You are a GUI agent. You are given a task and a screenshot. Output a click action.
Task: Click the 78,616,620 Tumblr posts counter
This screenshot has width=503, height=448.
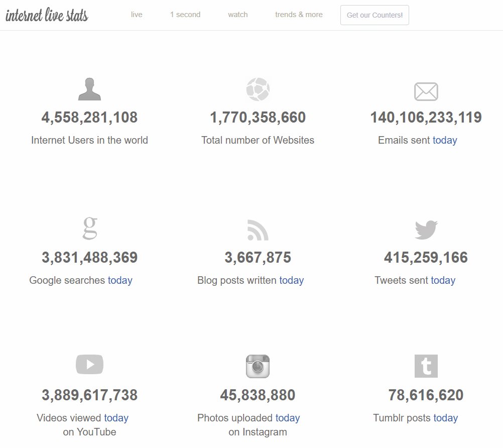pos(426,395)
